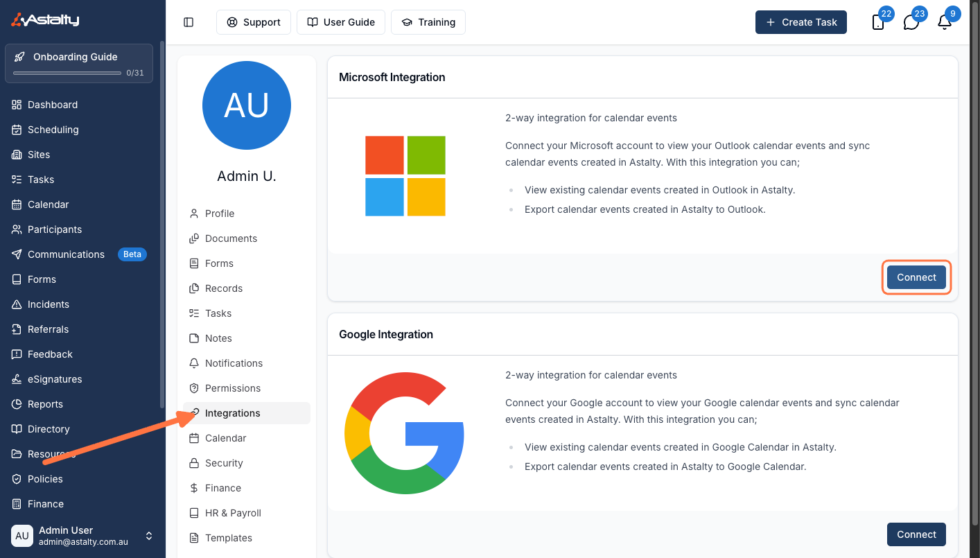Click the Microsoft Integration heading
Screen dimensions: 980x558
(x=392, y=77)
